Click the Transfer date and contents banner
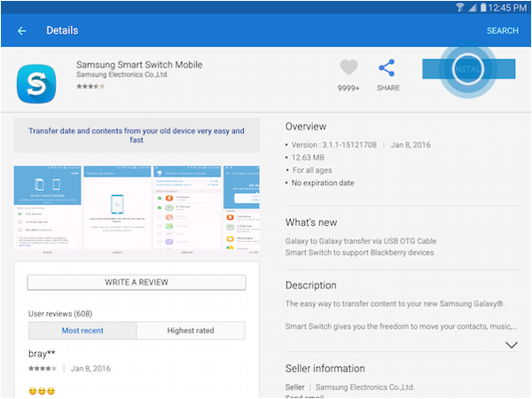This screenshot has width=532, height=399. pyautogui.click(x=137, y=136)
